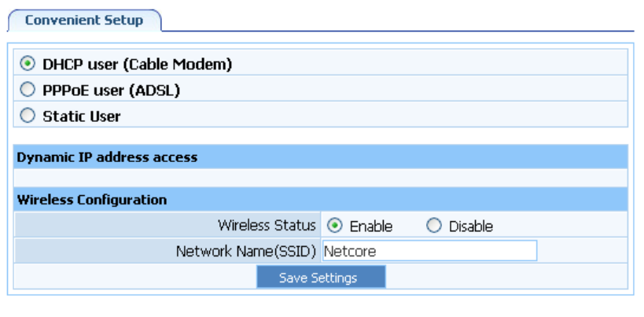Viewport: 644px width, 317px height.
Task: Set Wireless Status to Disable radio
Action: click(433, 226)
